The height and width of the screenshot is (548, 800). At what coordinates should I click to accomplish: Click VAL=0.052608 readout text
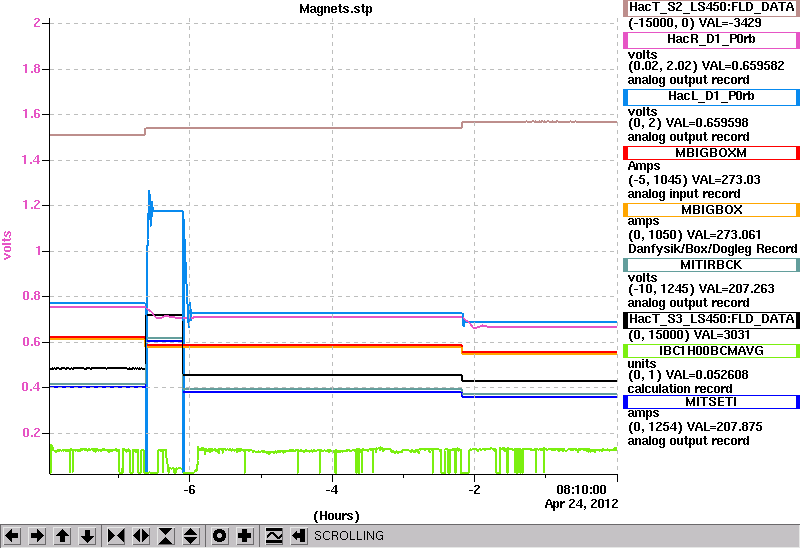tap(707, 375)
